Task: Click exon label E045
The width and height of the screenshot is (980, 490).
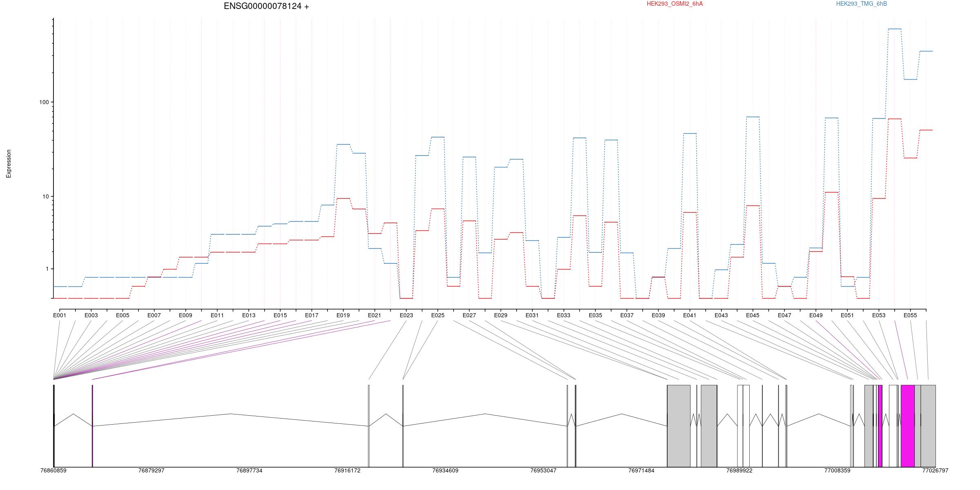Action: pyautogui.click(x=753, y=315)
